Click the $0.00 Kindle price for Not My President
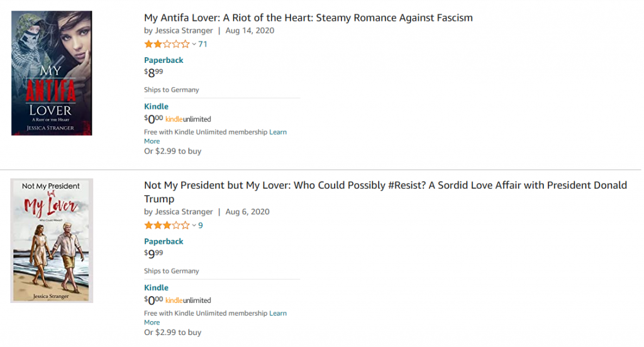644x347 pixels. point(153,300)
